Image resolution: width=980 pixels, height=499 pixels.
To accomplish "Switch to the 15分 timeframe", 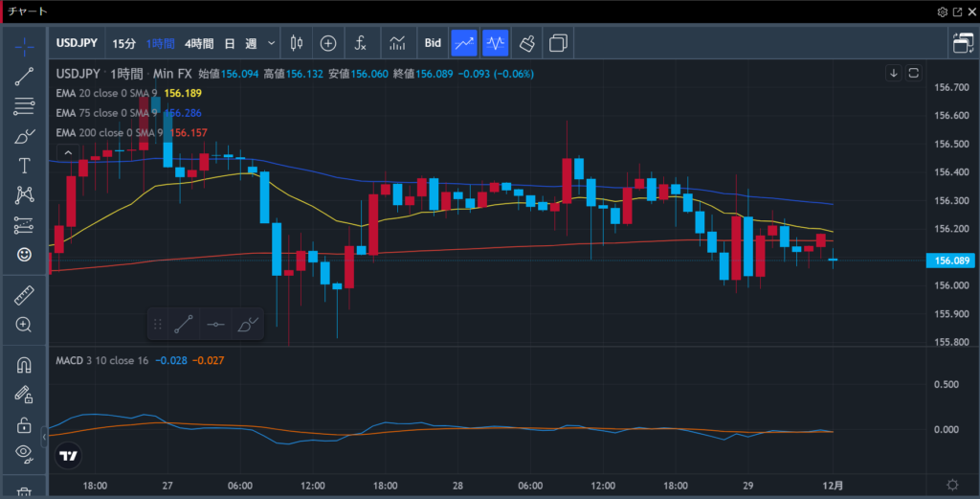I will [x=124, y=43].
